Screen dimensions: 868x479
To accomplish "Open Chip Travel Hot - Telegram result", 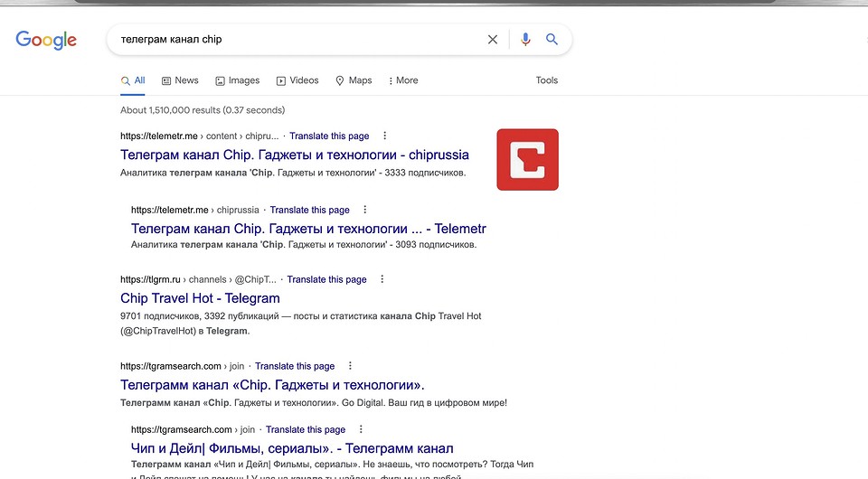I will pos(200,298).
